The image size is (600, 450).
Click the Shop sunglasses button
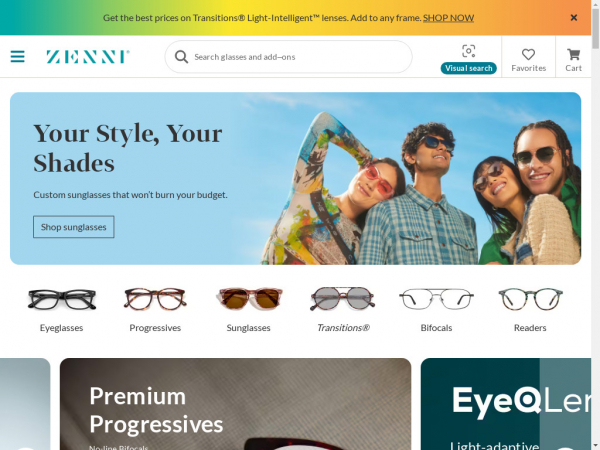[73, 227]
